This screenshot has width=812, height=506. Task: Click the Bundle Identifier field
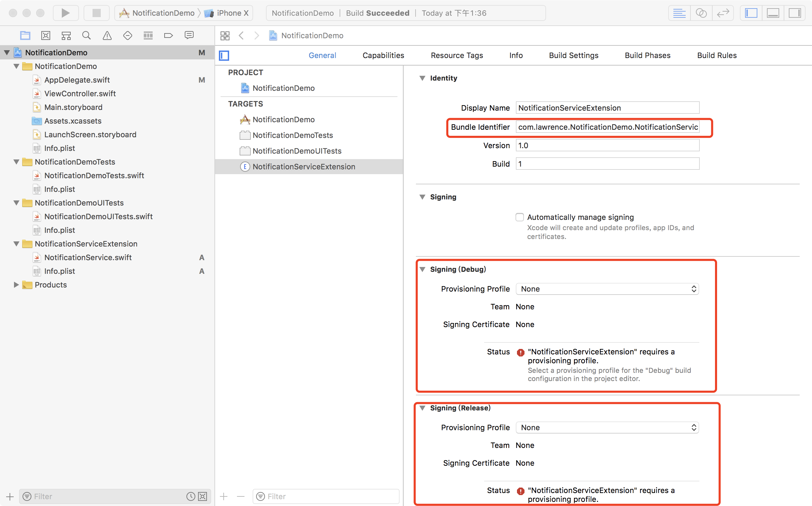point(607,127)
